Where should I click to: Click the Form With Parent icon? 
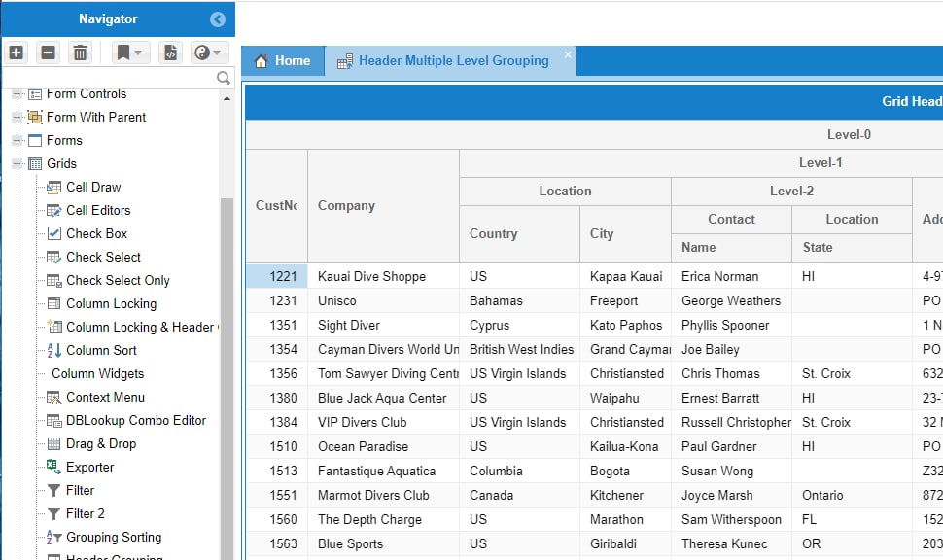click(35, 118)
